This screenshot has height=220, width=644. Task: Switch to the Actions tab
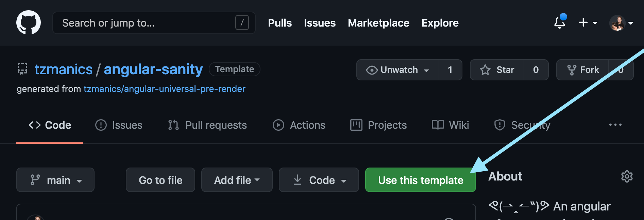coord(299,125)
